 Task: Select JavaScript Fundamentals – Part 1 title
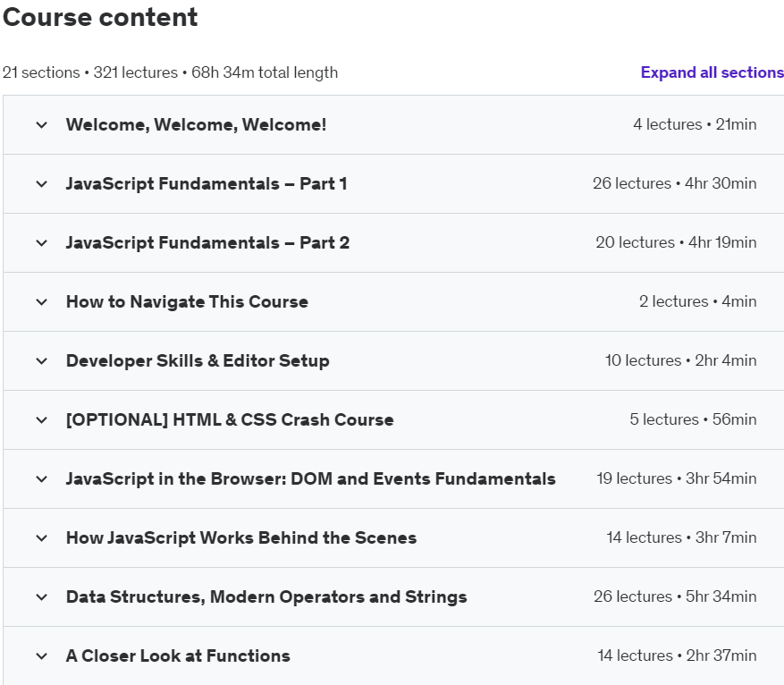coord(207,183)
